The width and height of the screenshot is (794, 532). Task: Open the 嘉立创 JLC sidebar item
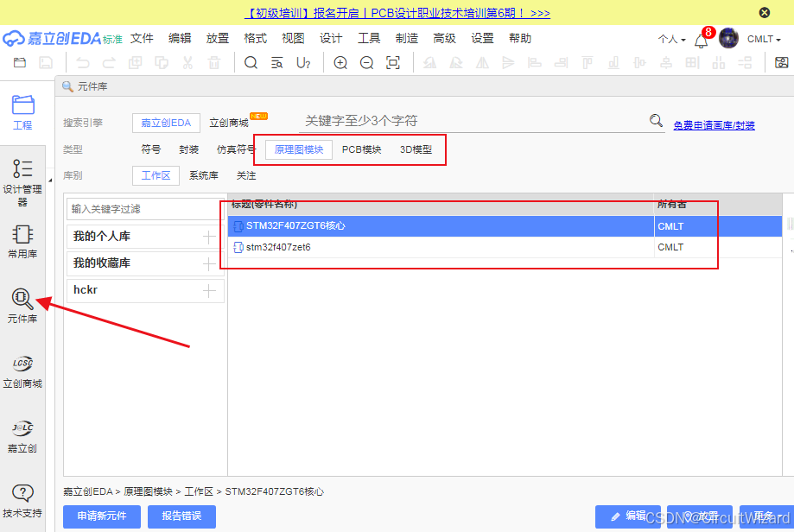point(22,436)
